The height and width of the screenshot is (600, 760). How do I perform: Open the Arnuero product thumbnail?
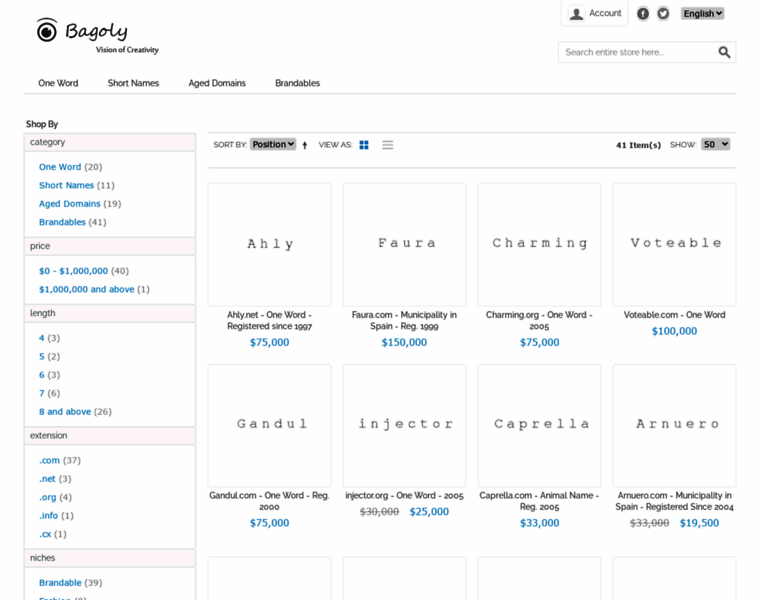(674, 426)
